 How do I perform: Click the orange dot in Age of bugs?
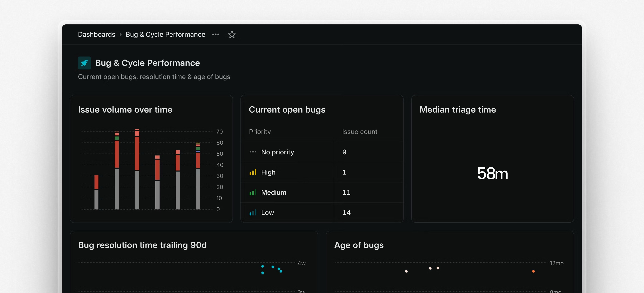533,271
